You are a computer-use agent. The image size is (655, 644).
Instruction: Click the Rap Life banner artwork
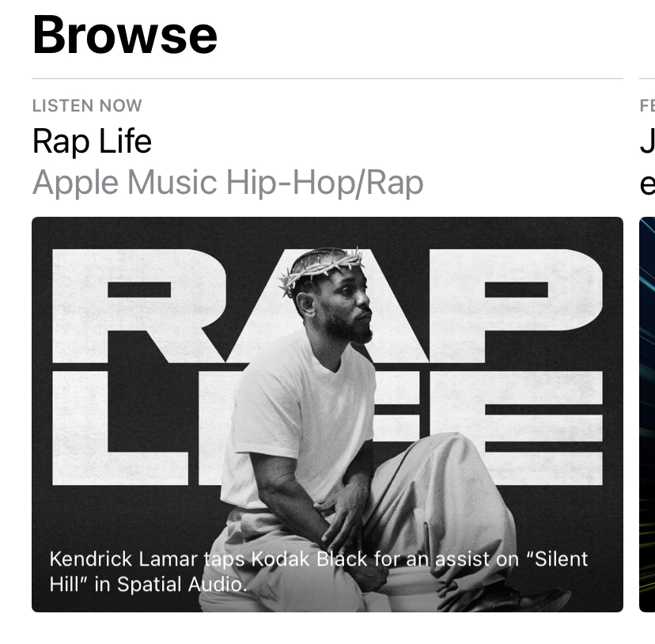327,414
